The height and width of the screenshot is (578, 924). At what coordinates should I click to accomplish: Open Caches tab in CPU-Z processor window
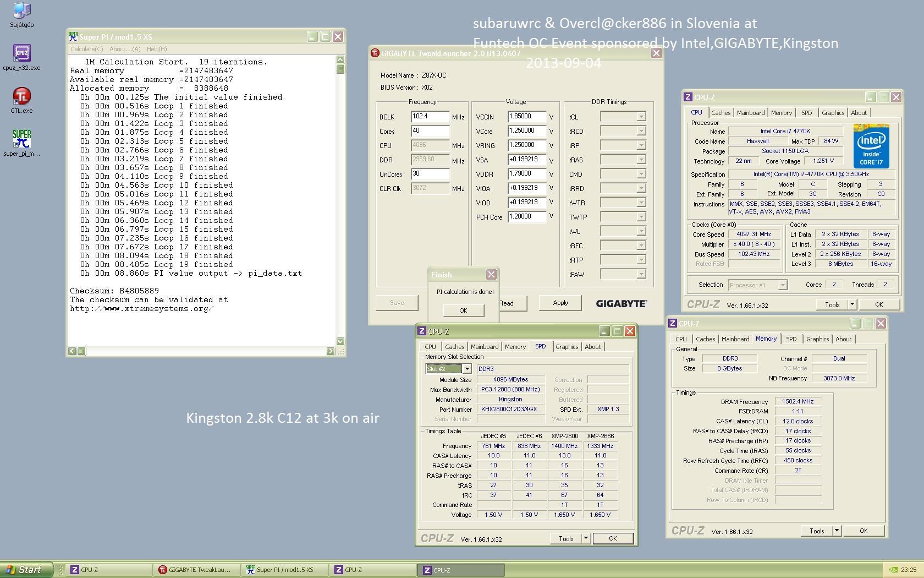pyautogui.click(x=721, y=113)
